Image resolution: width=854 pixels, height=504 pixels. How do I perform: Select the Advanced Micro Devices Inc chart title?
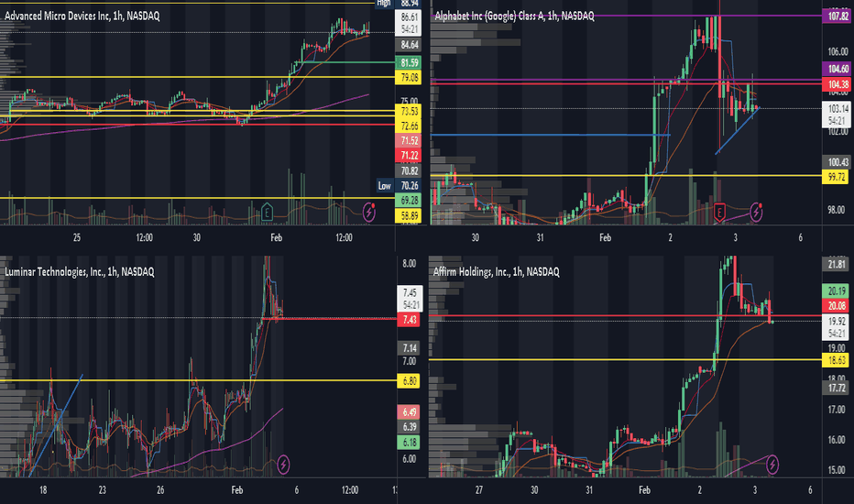tap(82, 16)
